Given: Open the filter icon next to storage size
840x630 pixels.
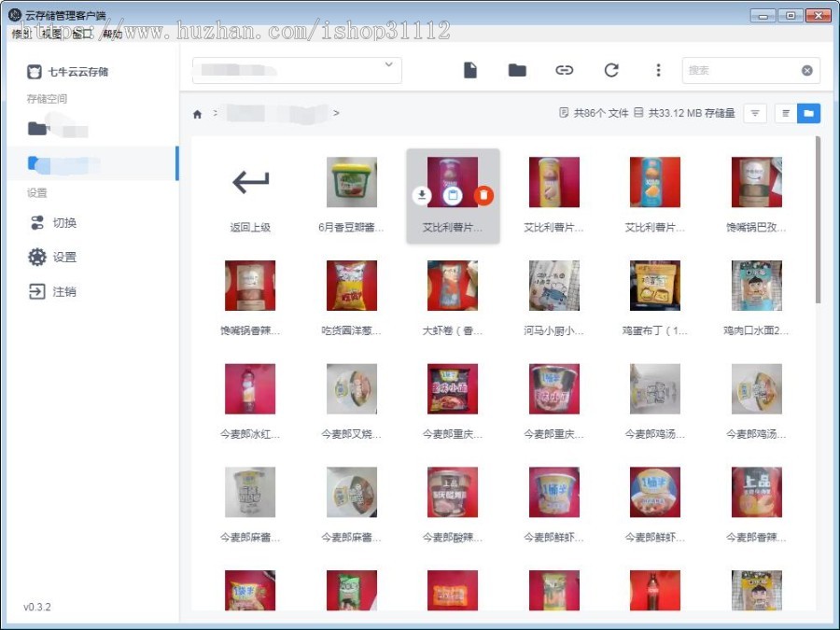Looking at the screenshot, I should pos(755,113).
